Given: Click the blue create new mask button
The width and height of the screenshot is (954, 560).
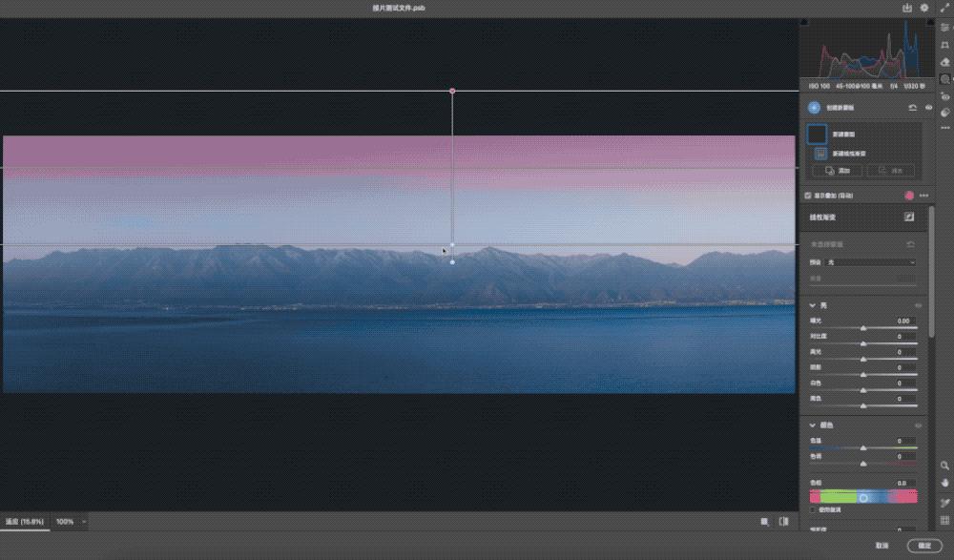Looking at the screenshot, I should click(814, 109).
